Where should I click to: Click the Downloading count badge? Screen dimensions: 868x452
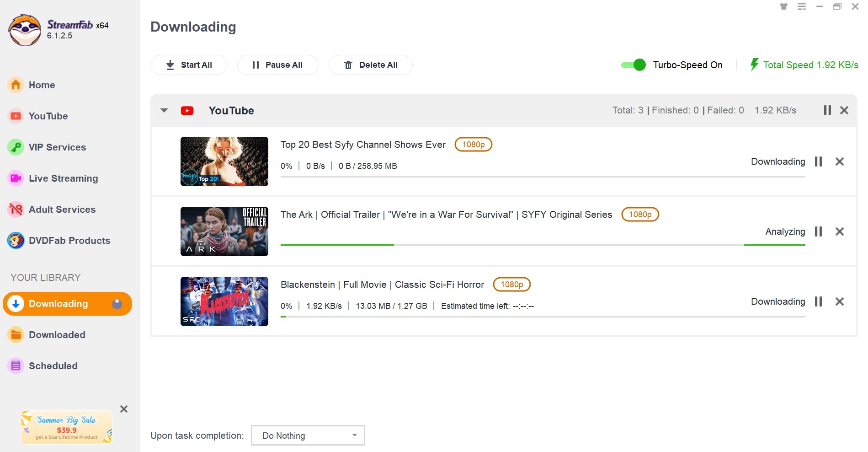(117, 304)
